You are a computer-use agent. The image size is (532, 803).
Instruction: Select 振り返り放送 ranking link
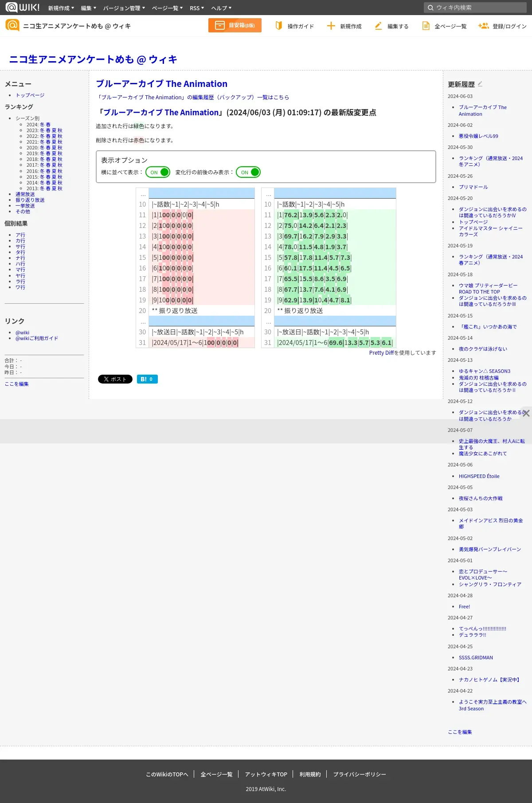pyautogui.click(x=30, y=200)
